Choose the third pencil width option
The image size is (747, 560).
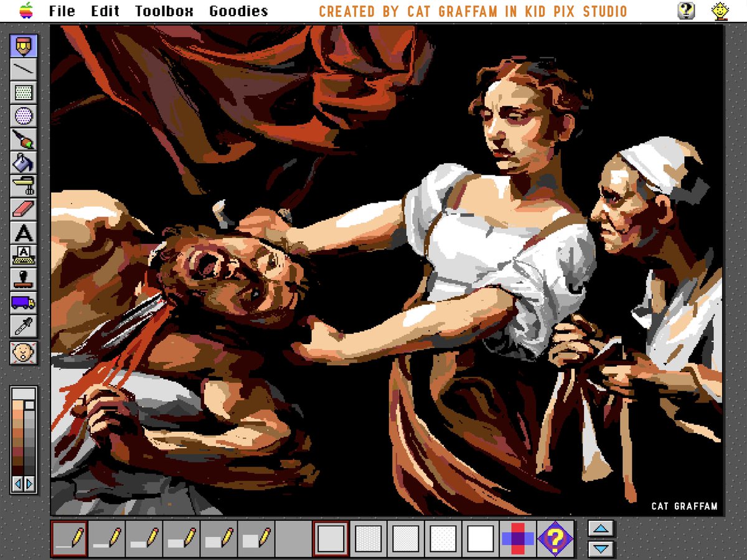pyautogui.click(x=144, y=538)
